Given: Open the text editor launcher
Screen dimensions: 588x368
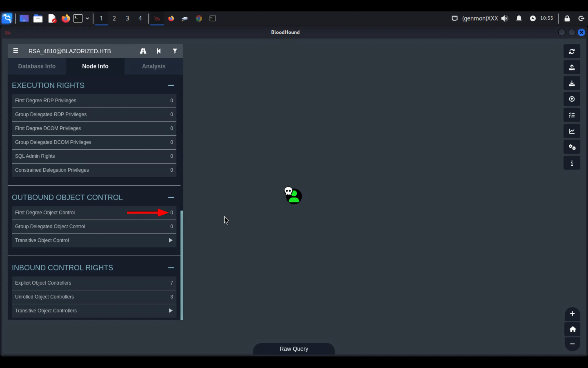Looking at the screenshot, I should pyautogui.click(x=52, y=18).
